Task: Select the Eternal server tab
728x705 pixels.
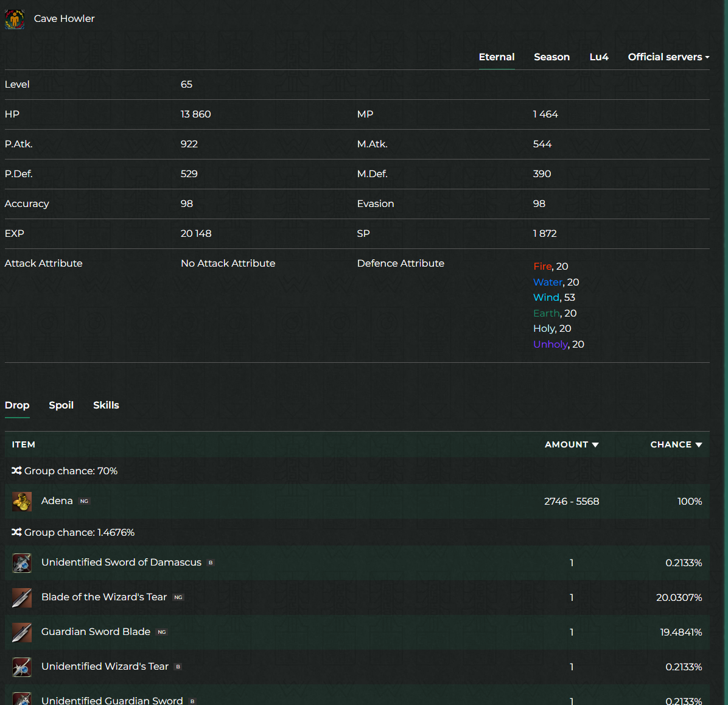Action: [x=497, y=57]
